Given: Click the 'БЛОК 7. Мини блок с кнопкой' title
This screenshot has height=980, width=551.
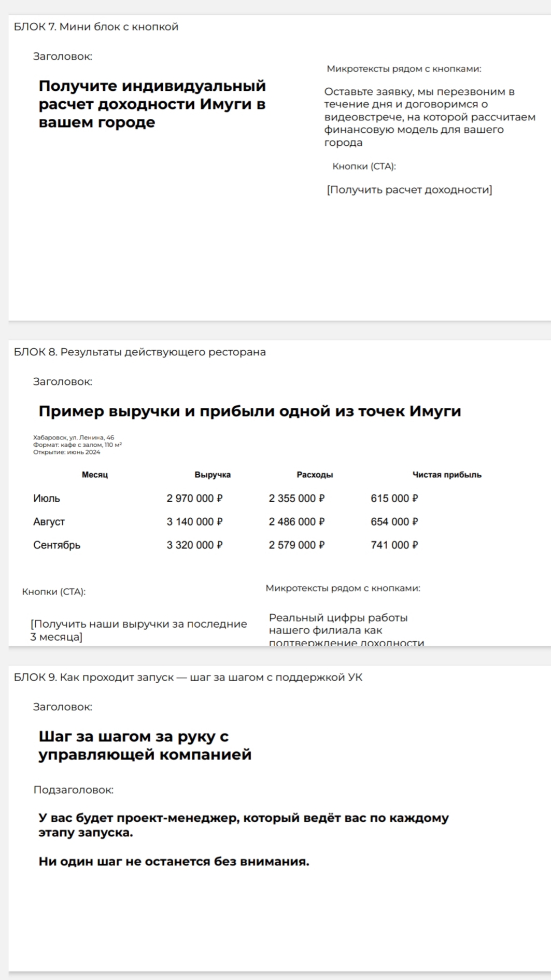Looking at the screenshot, I should [96, 27].
